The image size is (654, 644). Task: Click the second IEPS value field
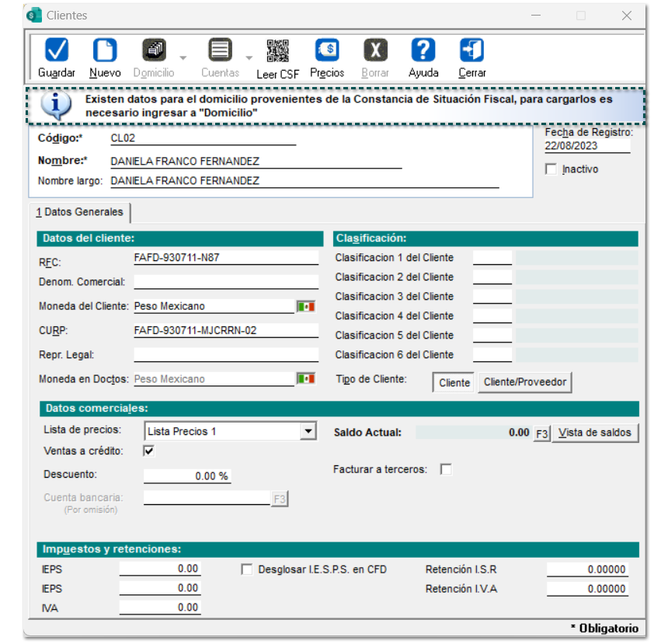tap(160, 588)
